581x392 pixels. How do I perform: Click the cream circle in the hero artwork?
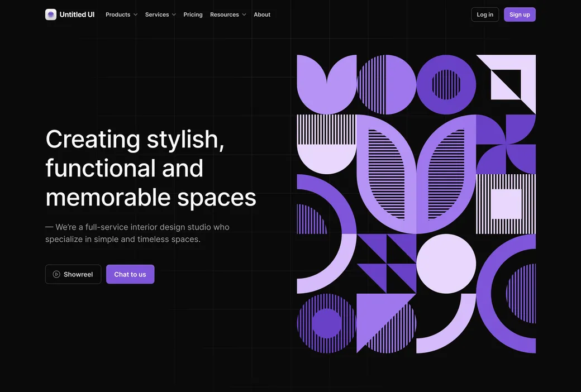[447, 262]
